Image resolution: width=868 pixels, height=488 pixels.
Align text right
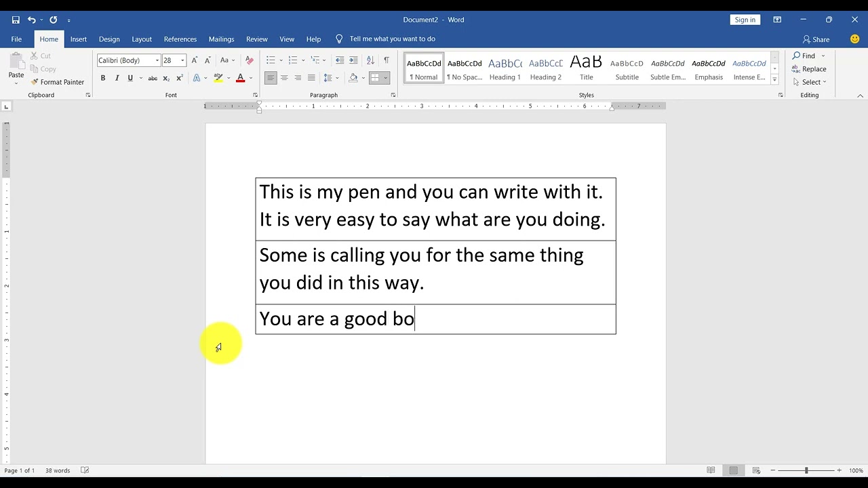tap(298, 78)
